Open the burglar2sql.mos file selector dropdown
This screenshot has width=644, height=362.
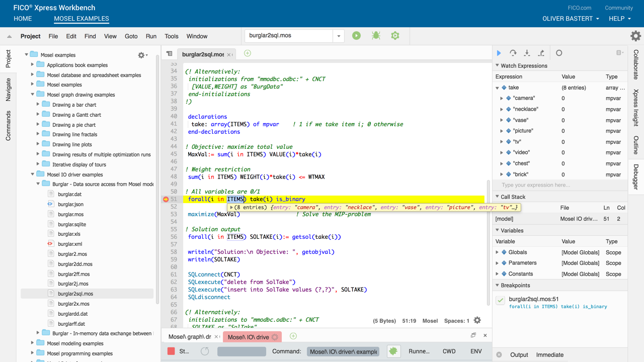(x=339, y=36)
